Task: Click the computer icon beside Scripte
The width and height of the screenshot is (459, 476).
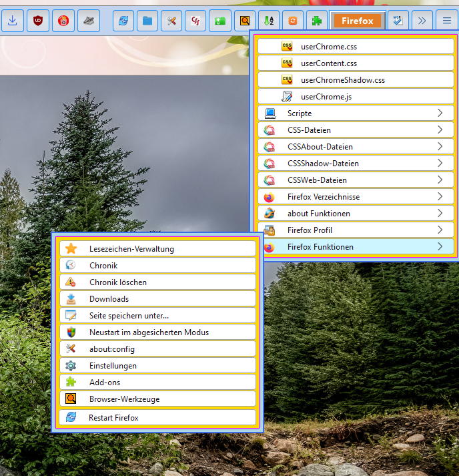Action: coord(270,113)
